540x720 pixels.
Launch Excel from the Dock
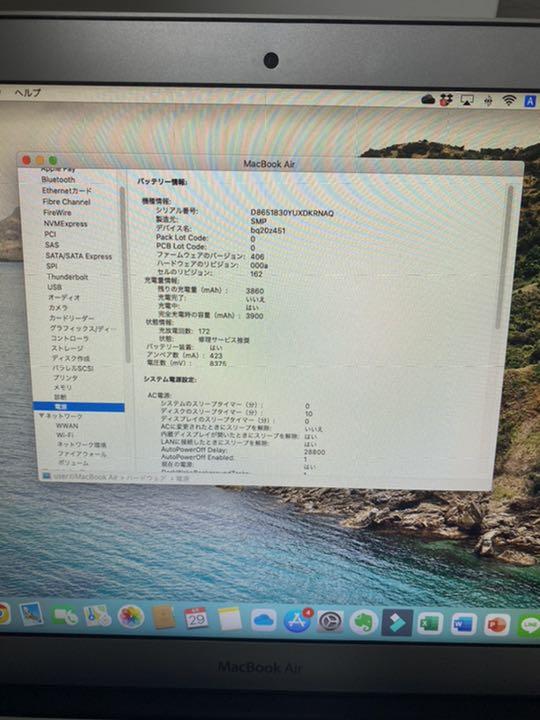pos(430,624)
